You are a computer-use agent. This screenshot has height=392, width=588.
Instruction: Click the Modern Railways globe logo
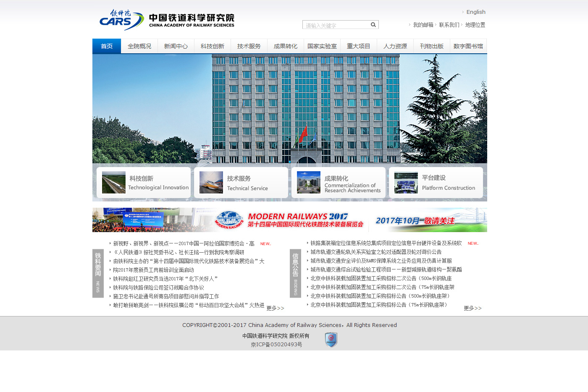[x=229, y=220]
